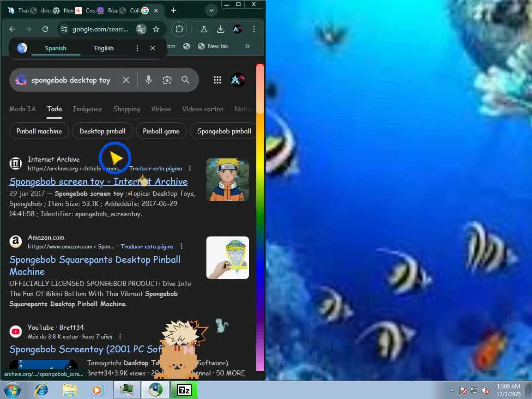Screen dimensions: 532x399
Task: Open Spongebob Screentoy YouTube result link
Action: click(x=85, y=349)
